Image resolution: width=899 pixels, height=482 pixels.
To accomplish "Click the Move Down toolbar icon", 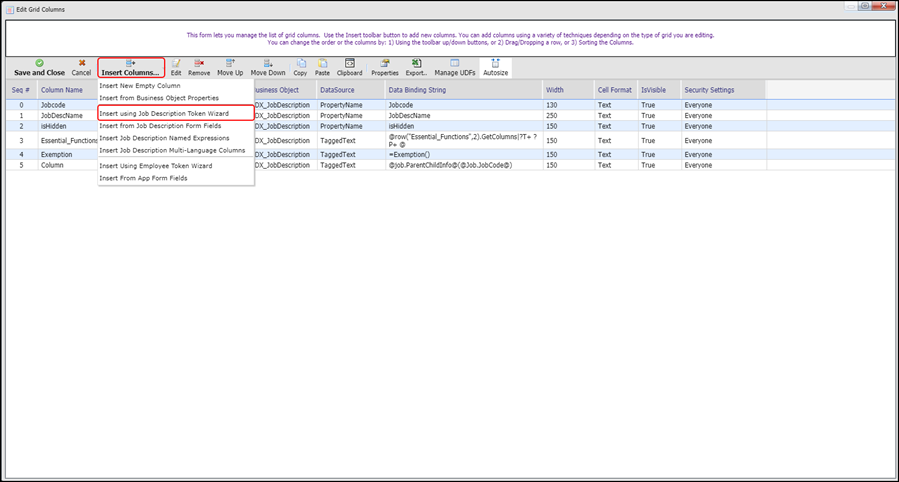I will tap(267, 68).
